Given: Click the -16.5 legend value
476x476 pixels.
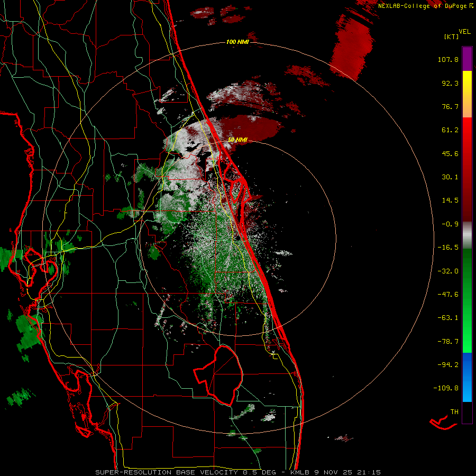Looking at the screenshot, I should 448,248.
